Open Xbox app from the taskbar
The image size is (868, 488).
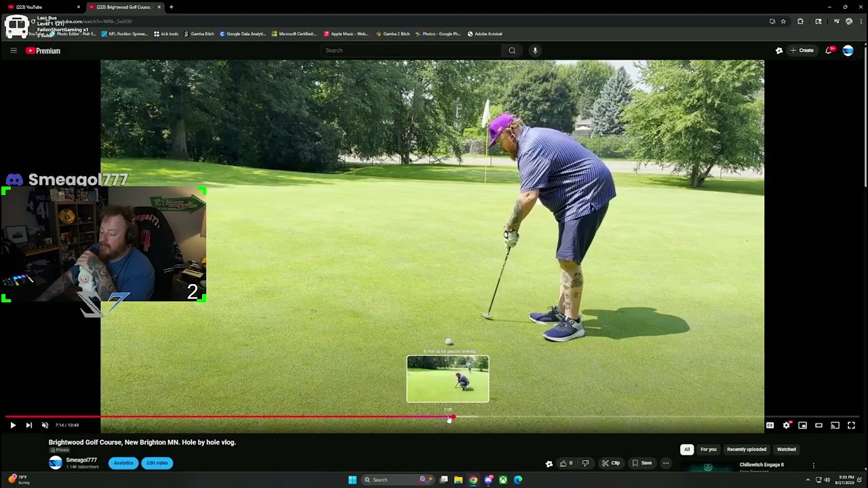pyautogui.click(x=503, y=480)
